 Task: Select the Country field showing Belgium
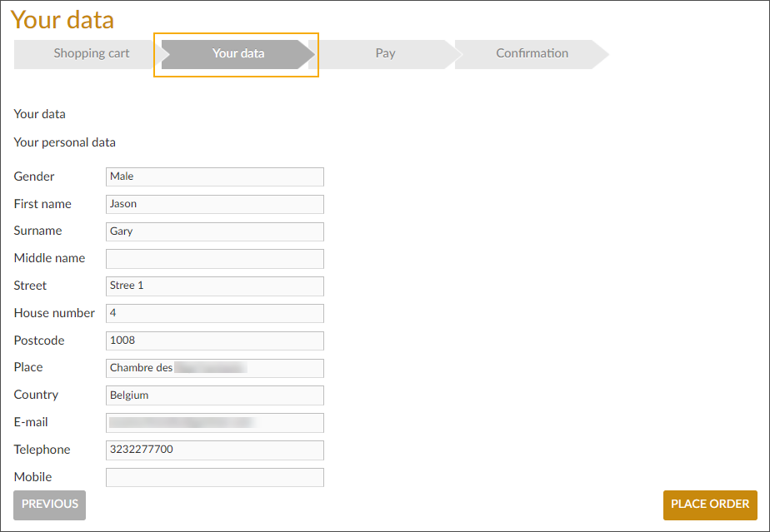(x=215, y=395)
